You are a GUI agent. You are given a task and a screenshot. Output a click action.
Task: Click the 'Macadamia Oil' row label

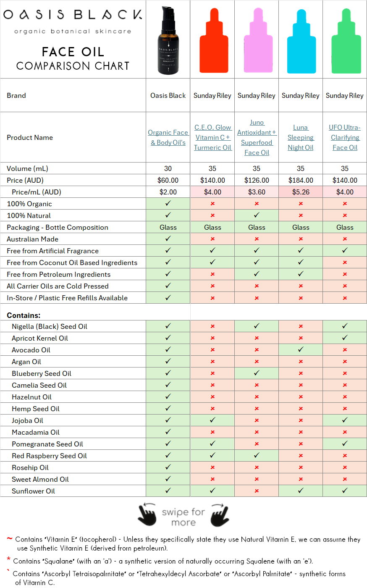pos(36,432)
